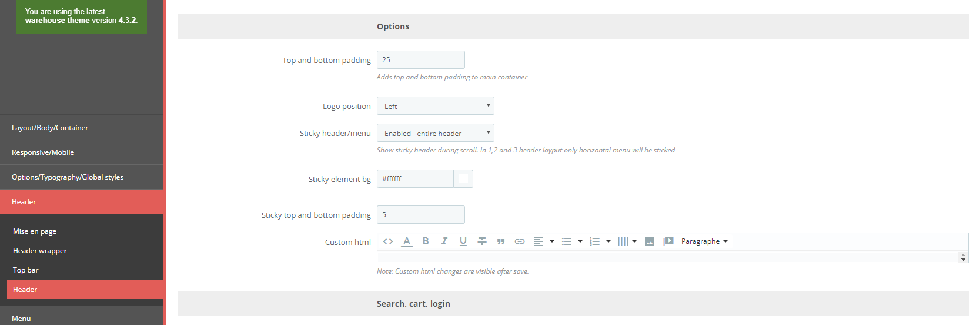This screenshot has width=980, height=325.
Task: Click the Top and bottom padding field
Action: click(x=420, y=60)
